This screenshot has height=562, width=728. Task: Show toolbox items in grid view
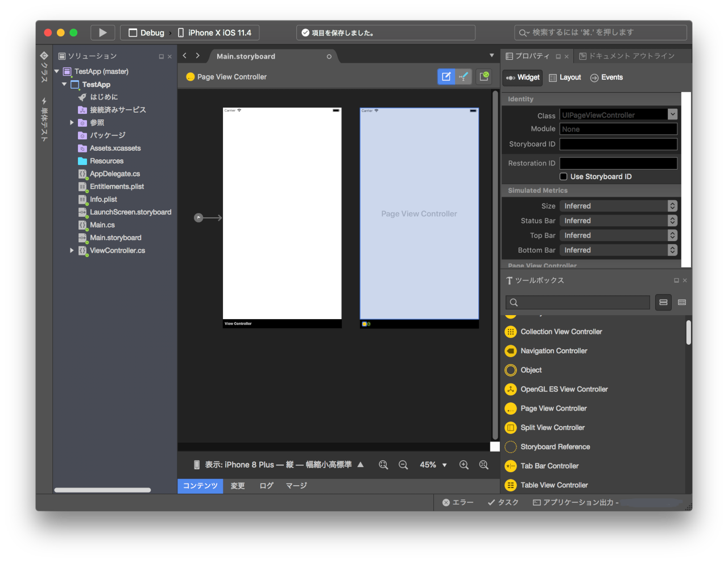[682, 303]
